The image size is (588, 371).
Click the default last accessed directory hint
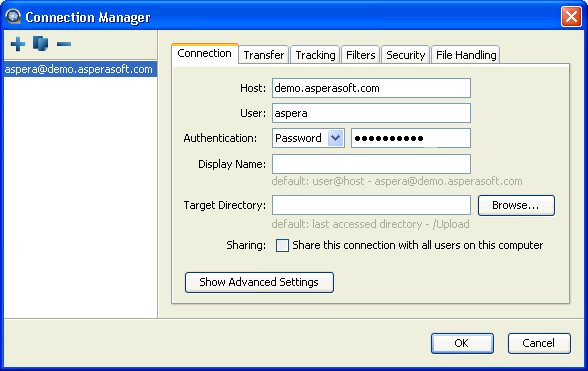coord(370,224)
